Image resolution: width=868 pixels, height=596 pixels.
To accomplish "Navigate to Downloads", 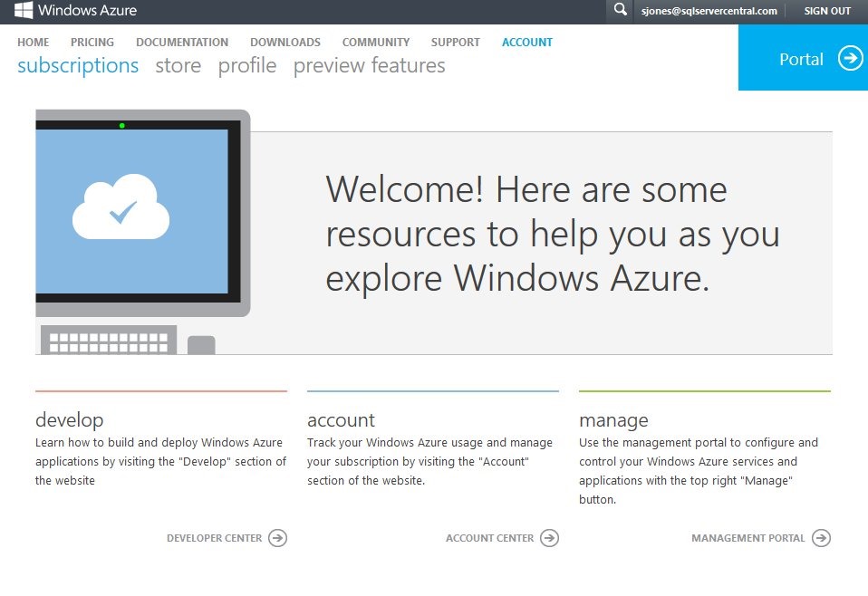I will click(285, 43).
